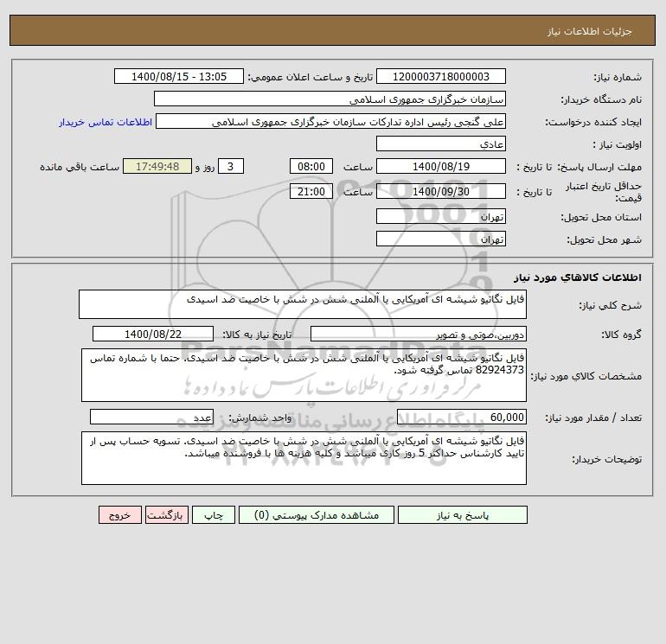Click the 'بازگشت' back button
The width and height of the screenshot is (666, 644).
click(166, 515)
